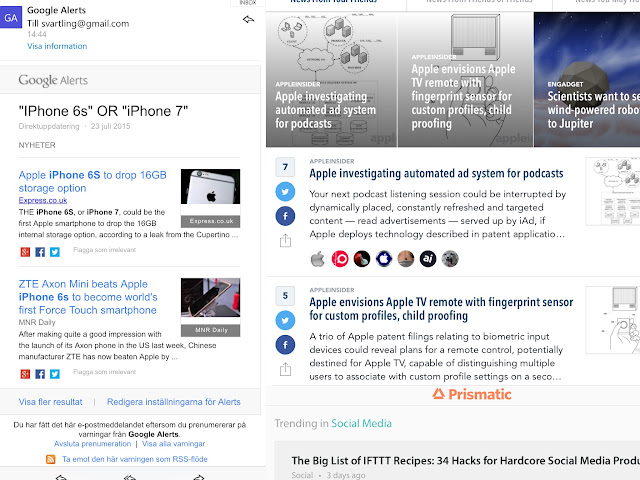
Task: Open share sheet for podcast ad article
Action: pos(285,240)
